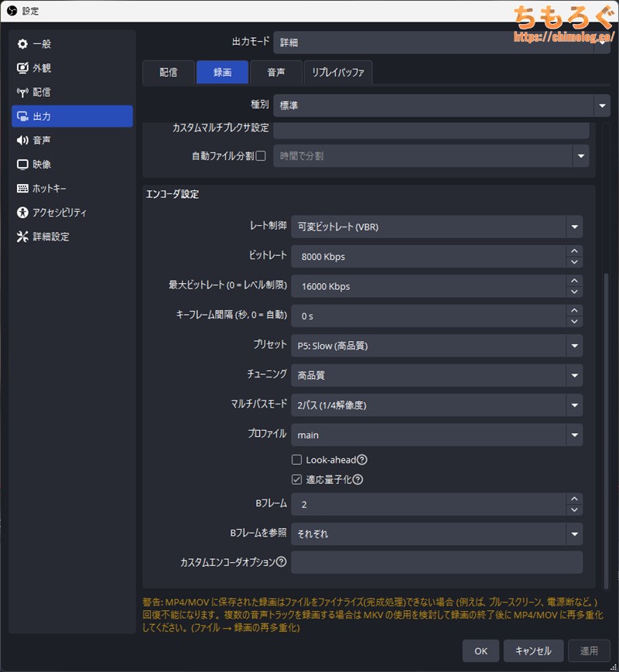Click the アクセシビリティ accessibility icon
Image resolution: width=619 pixels, height=672 pixels.
[22, 213]
